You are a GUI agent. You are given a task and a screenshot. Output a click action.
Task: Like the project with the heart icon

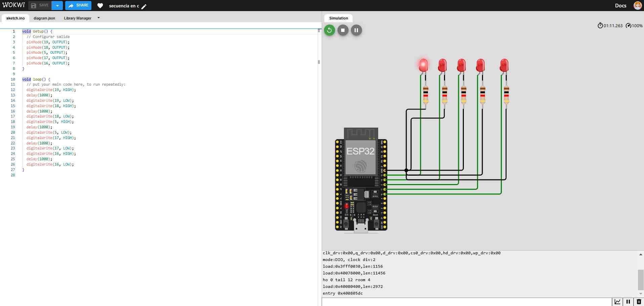pyautogui.click(x=100, y=6)
